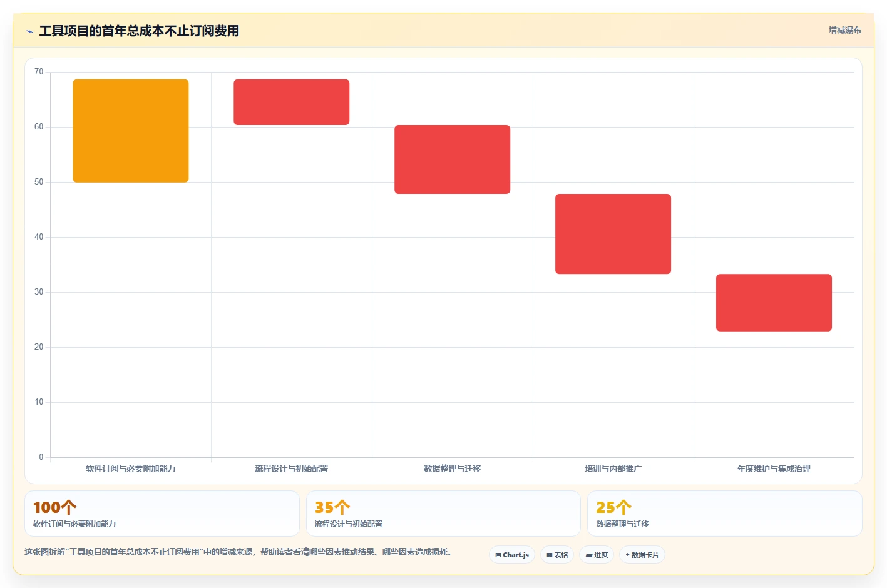Select the Chart.js tag chip
This screenshot has height=588, width=887.
click(511, 555)
